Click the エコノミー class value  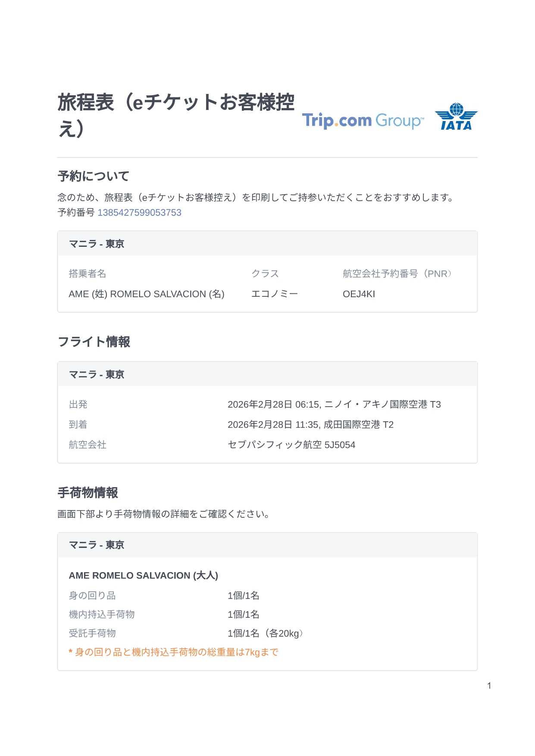point(275,294)
